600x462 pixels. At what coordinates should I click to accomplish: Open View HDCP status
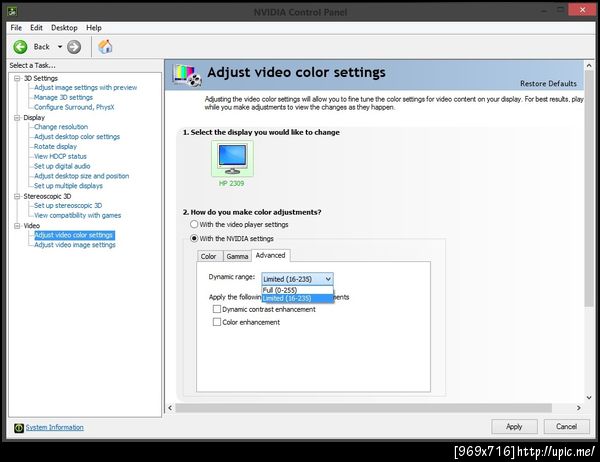coord(60,156)
